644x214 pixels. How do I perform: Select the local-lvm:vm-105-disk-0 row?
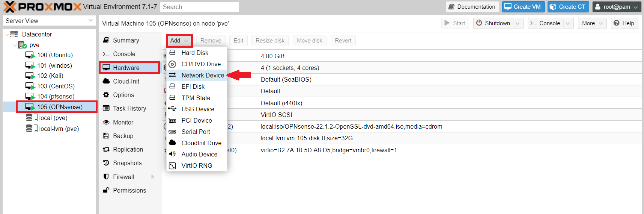[402, 138]
